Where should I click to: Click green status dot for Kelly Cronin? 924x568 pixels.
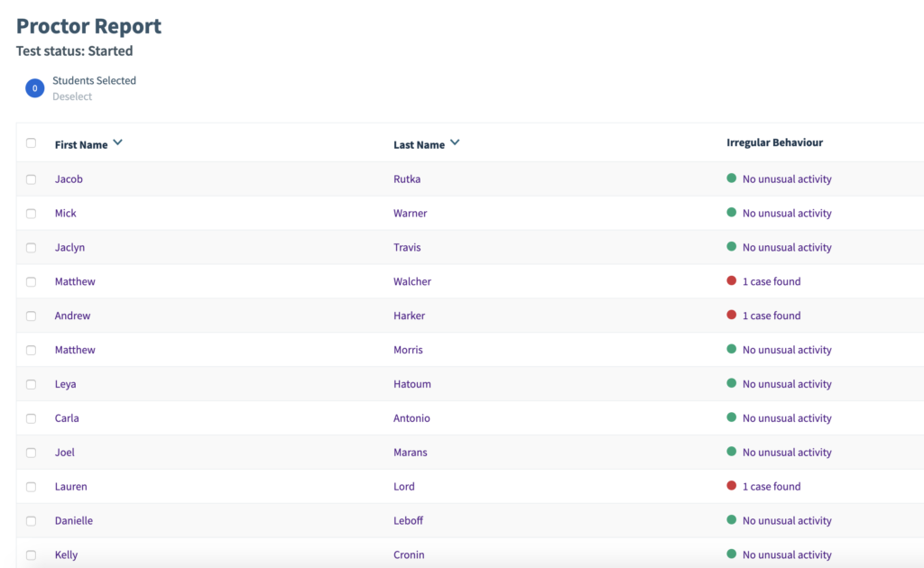click(731, 554)
